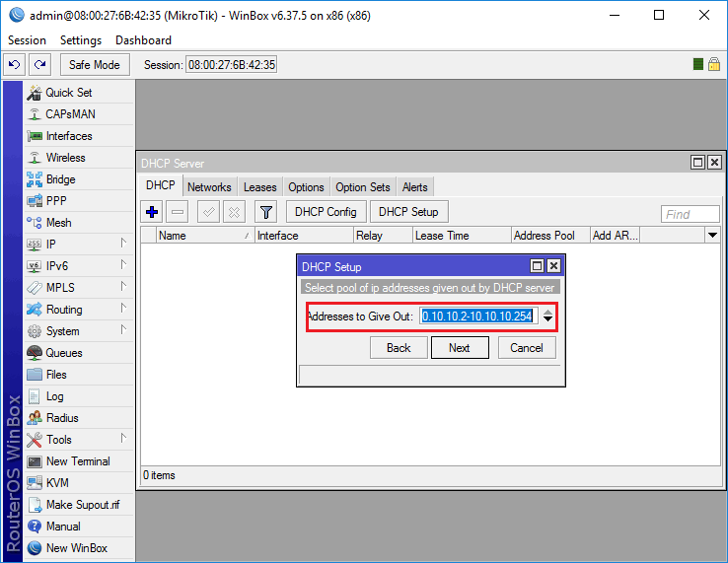Sort by the Address Pool column header
The width and height of the screenshot is (728, 563).
(550, 236)
